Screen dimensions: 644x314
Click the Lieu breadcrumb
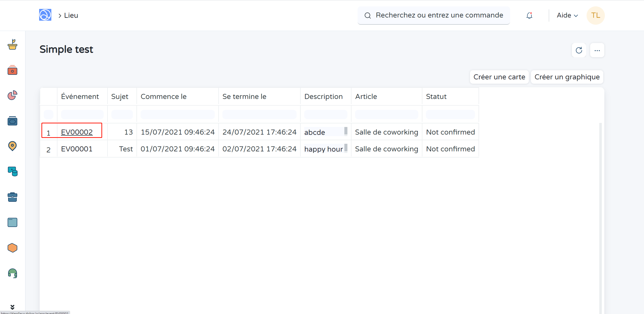tap(71, 16)
